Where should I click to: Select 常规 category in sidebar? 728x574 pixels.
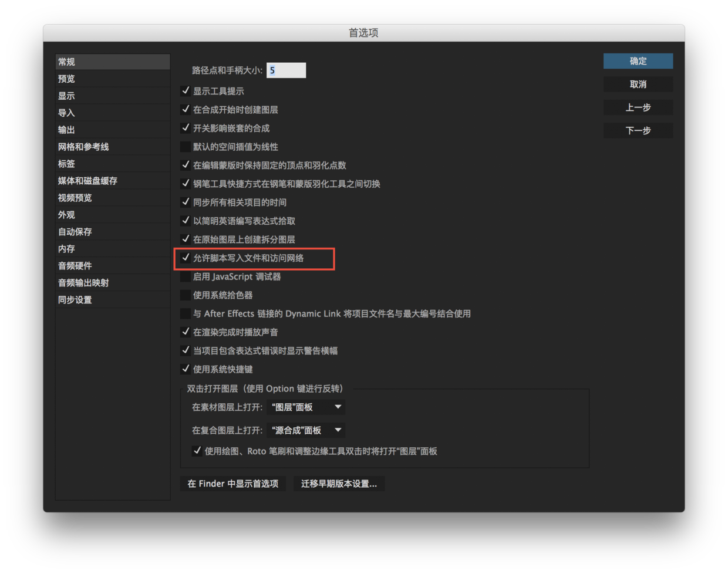(113, 62)
